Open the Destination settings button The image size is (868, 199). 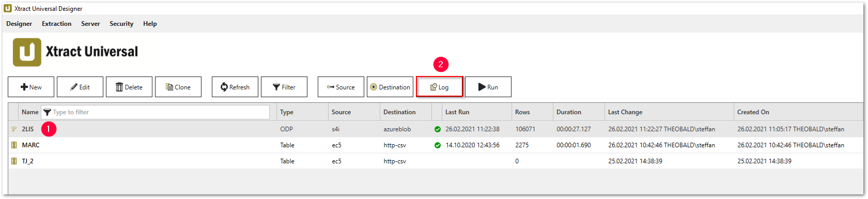(390, 87)
